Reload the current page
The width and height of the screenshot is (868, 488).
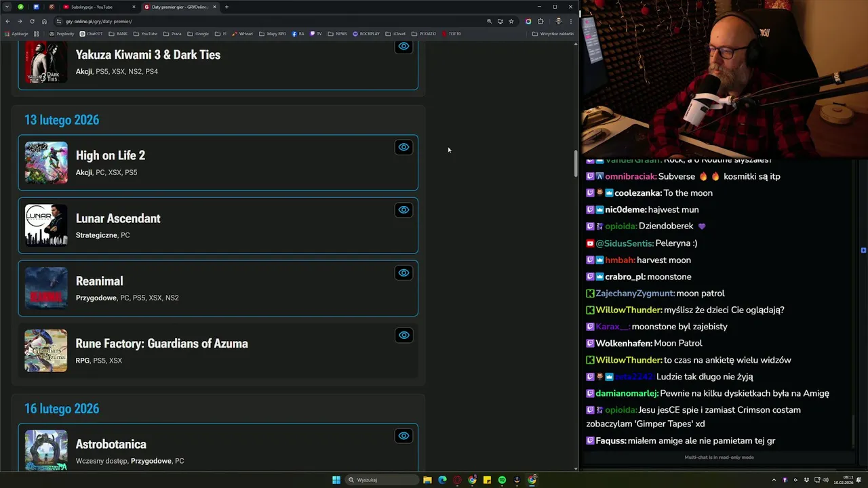(32, 21)
